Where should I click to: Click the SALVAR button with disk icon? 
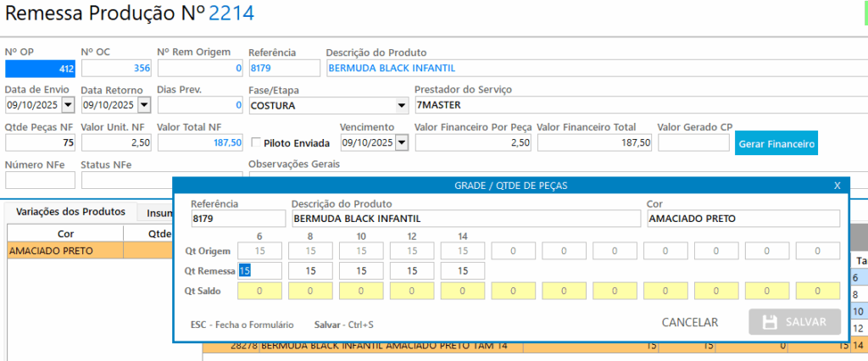tap(794, 322)
